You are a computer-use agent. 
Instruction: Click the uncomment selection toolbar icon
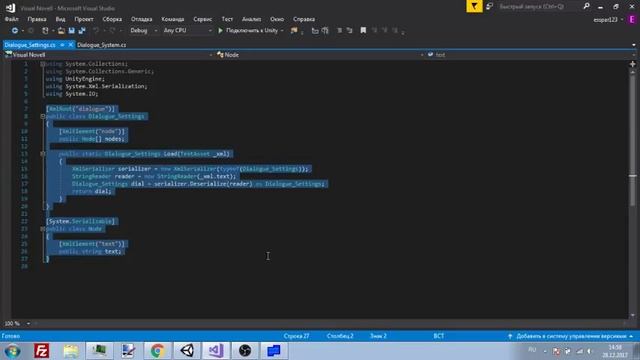click(x=325, y=31)
